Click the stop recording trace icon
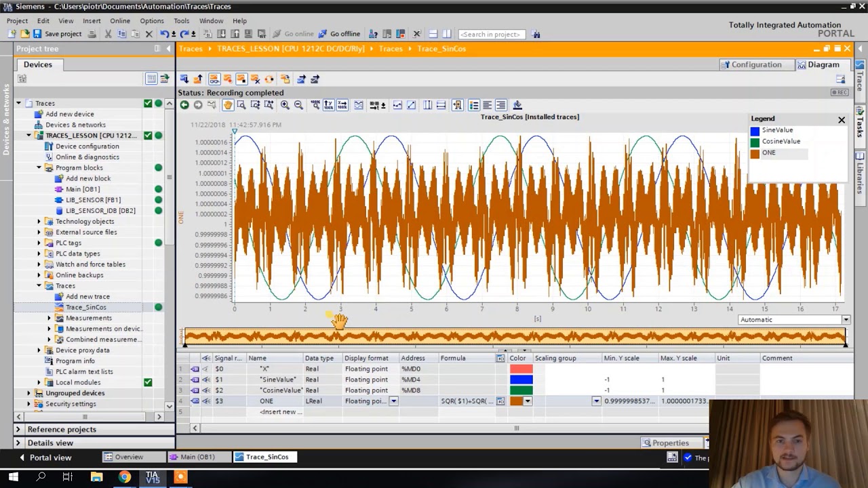This screenshot has height=488, width=868. [241, 79]
